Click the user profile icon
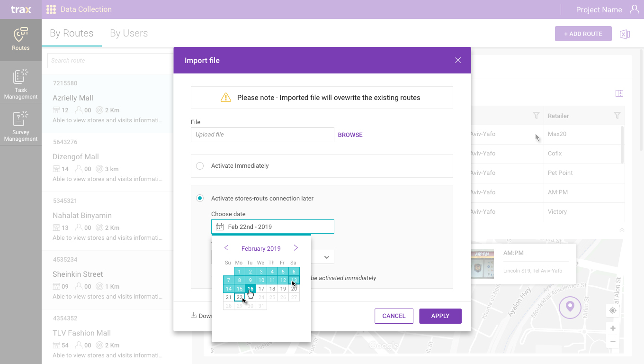 coord(634,9)
